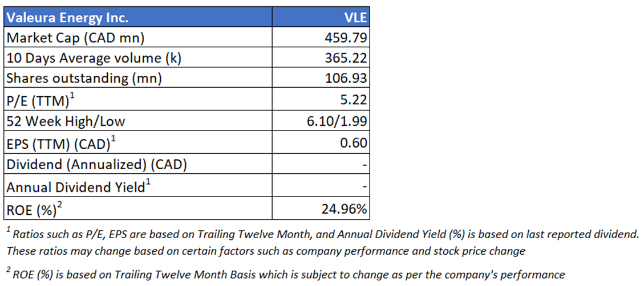644x286 pixels.
Task: Select the 24.96% ROE value cell
Action: pyautogui.click(x=343, y=209)
